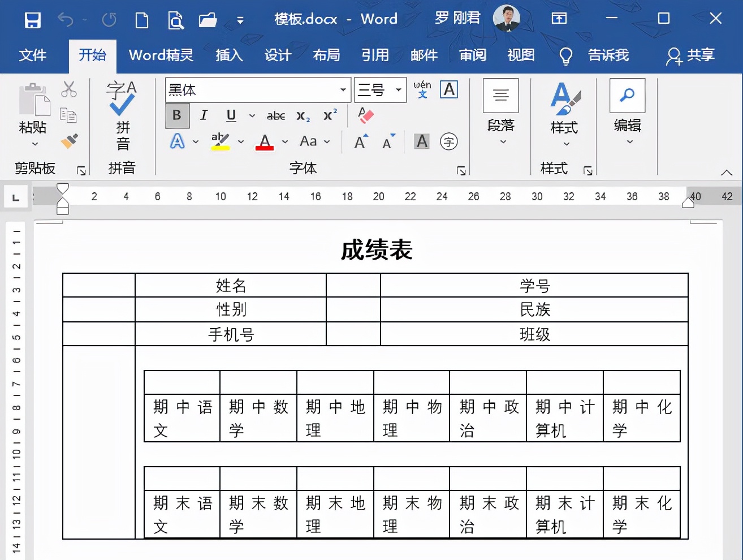Open the ribbon display options icon
Image resolution: width=743 pixels, height=560 pixels.
559,19
